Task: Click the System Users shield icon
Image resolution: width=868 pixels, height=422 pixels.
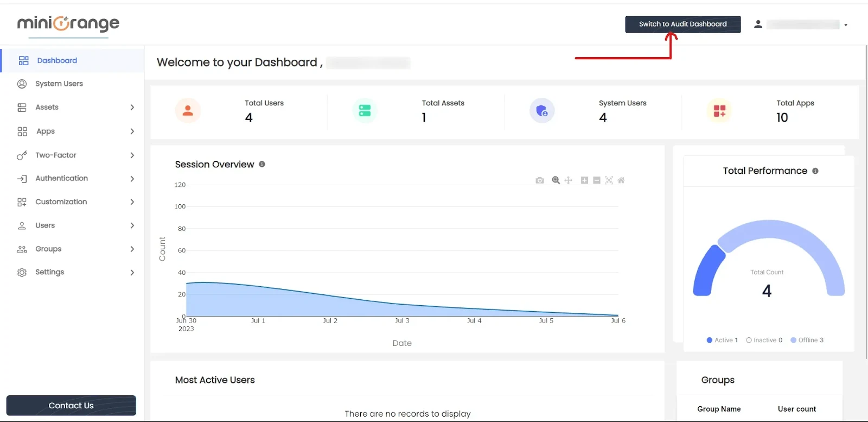Action: click(x=542, y=111)
